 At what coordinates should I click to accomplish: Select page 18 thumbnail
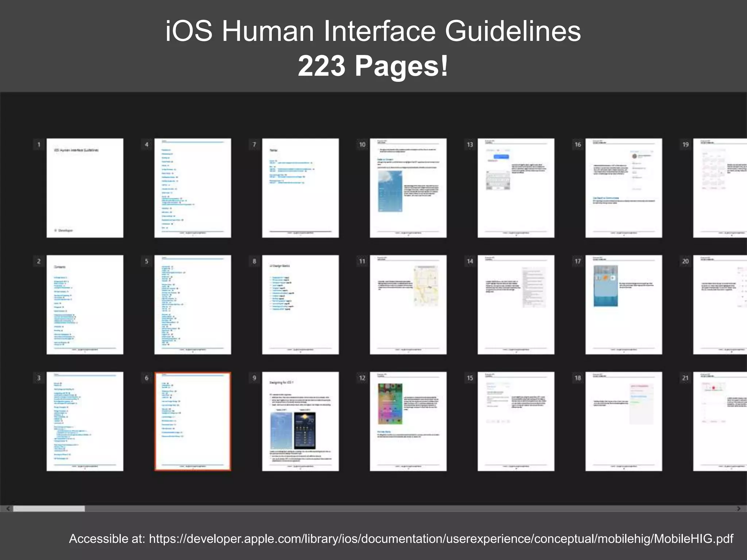coord(624,421)
